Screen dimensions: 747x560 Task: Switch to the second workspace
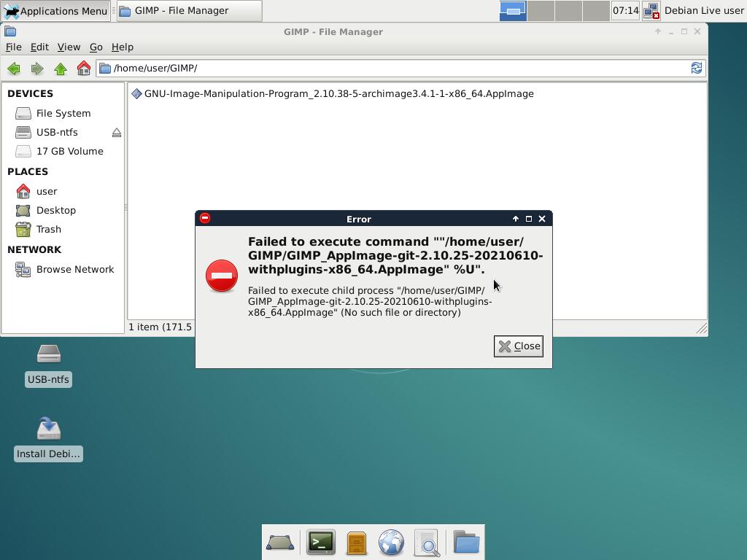pos(541,10)
